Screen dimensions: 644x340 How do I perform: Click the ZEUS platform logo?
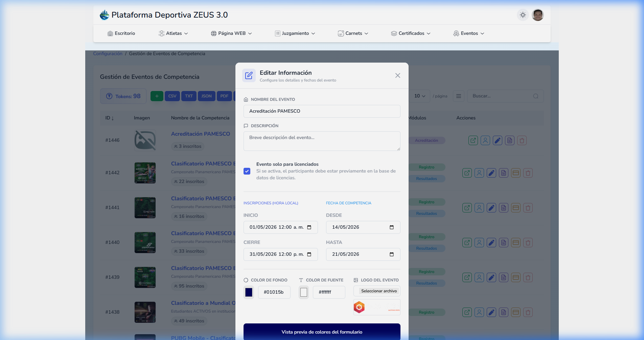click(105, 15)
